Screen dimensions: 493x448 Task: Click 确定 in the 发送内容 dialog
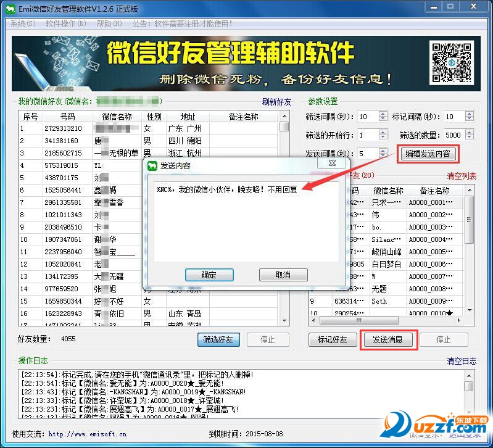tap(209, 275)
